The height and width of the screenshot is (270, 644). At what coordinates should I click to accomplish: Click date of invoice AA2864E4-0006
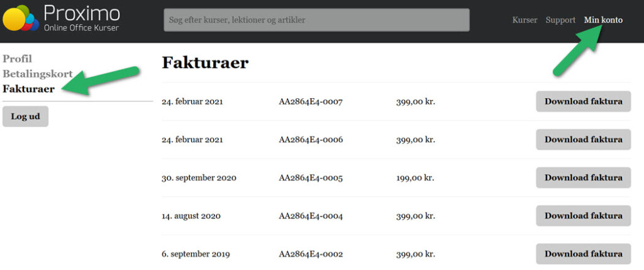coord(192,140)
